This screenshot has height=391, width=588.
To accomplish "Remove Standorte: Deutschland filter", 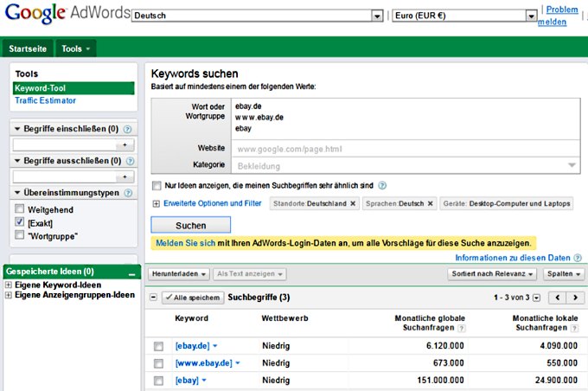I will pyautogui.click(x=353, y=203).
